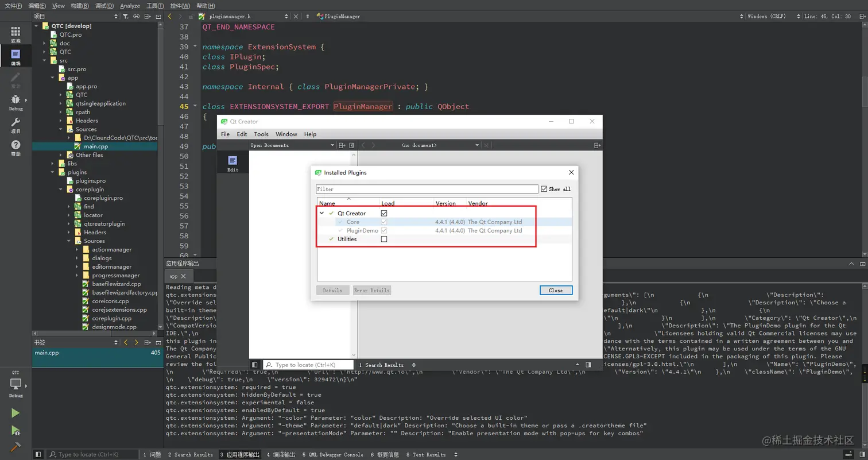Select main.cpp in project tree
The image size is (868, 460).
pyautogui.click(x=95, y=146)
